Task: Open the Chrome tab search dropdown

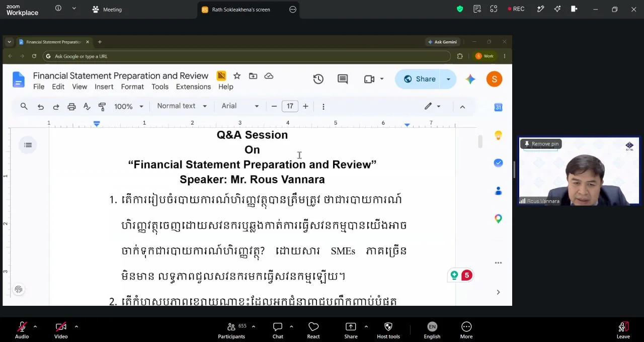Action: (9, 42)
